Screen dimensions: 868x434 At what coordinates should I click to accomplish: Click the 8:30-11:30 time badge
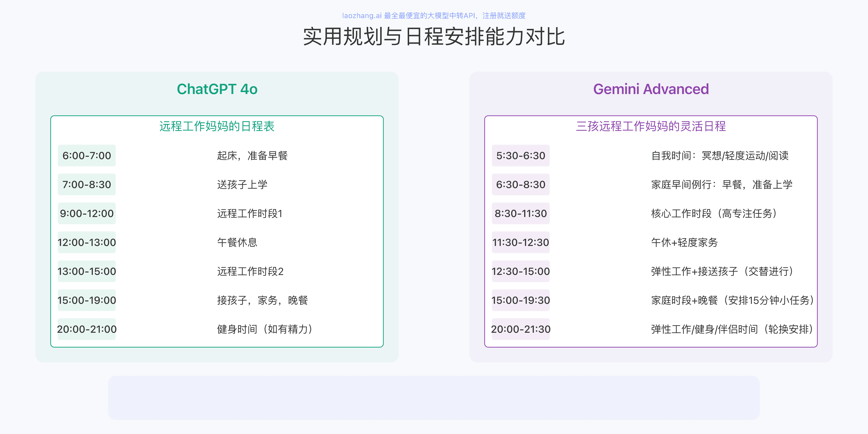(x=521, y=214)
